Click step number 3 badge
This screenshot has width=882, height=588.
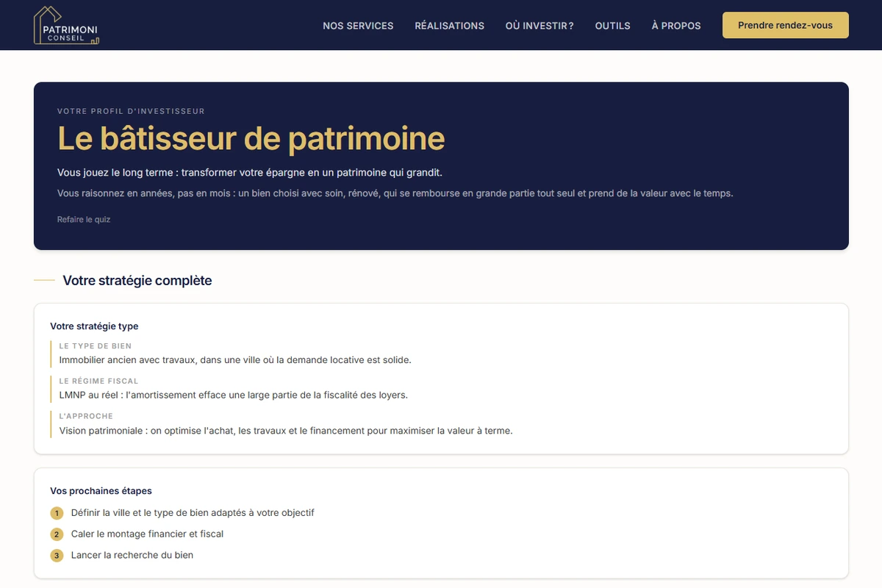pos(57,556)
